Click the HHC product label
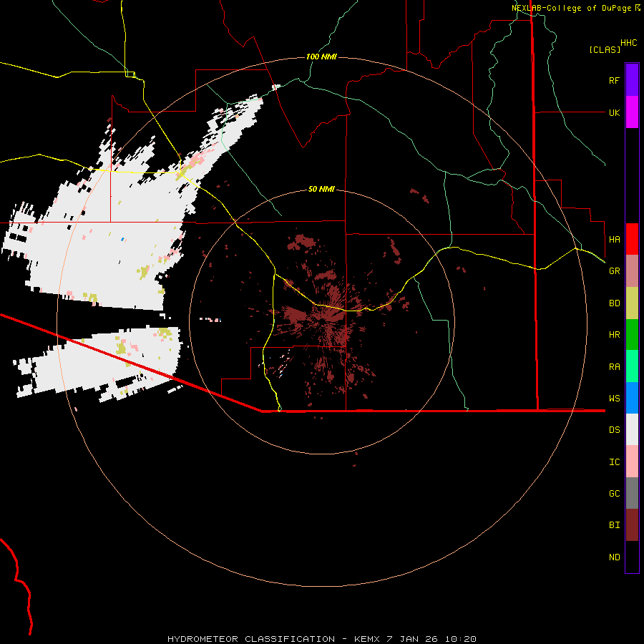644x644 pixels. coord(628,43)
